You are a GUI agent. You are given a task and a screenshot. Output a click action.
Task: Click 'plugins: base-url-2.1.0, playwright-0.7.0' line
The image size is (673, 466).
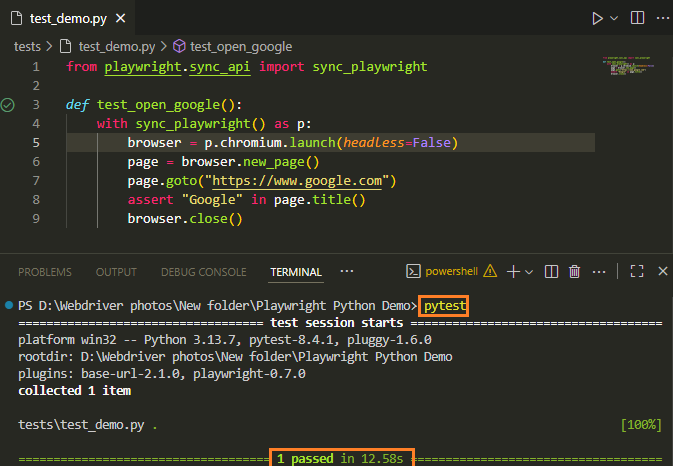coord(162,374)
